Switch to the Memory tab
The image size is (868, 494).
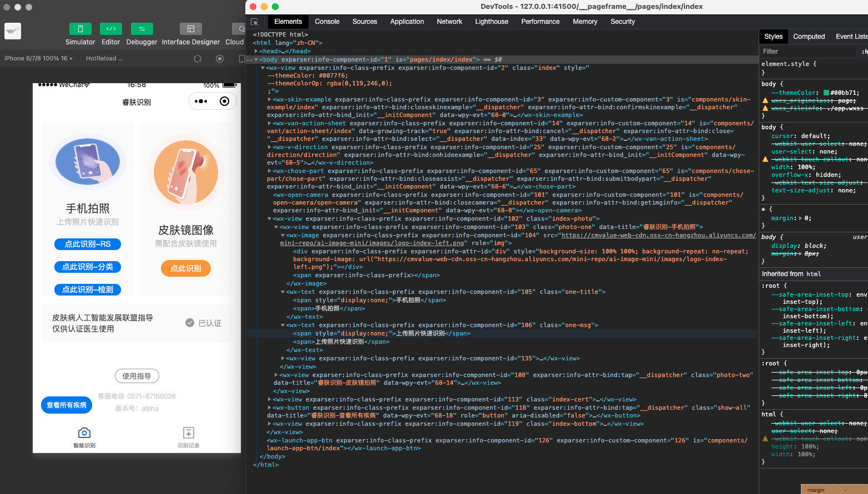tap(585, 22)
